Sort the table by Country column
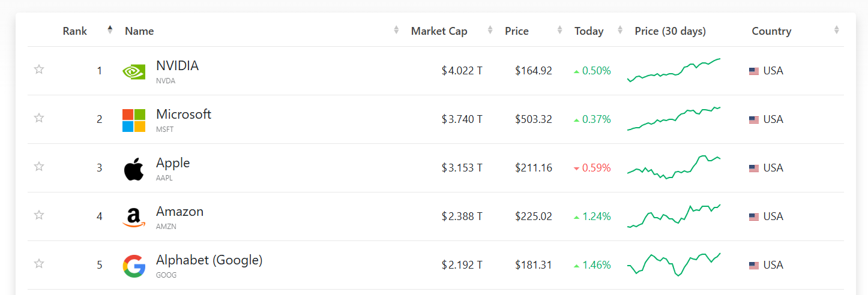Image resolution: width=868 pixels, height=295 pixels. click(x=771, y=31)
